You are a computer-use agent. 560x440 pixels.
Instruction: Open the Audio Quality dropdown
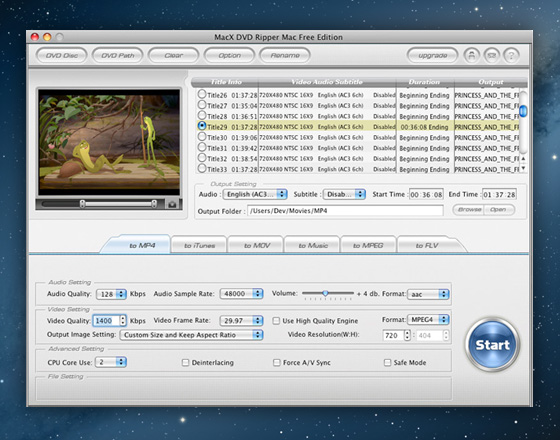point(111,294)
